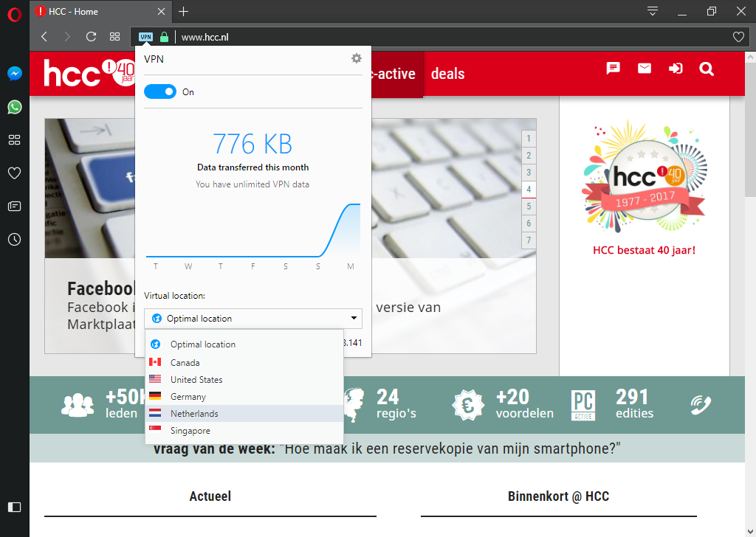Click the phone contact icon

[x=700, y=404]
